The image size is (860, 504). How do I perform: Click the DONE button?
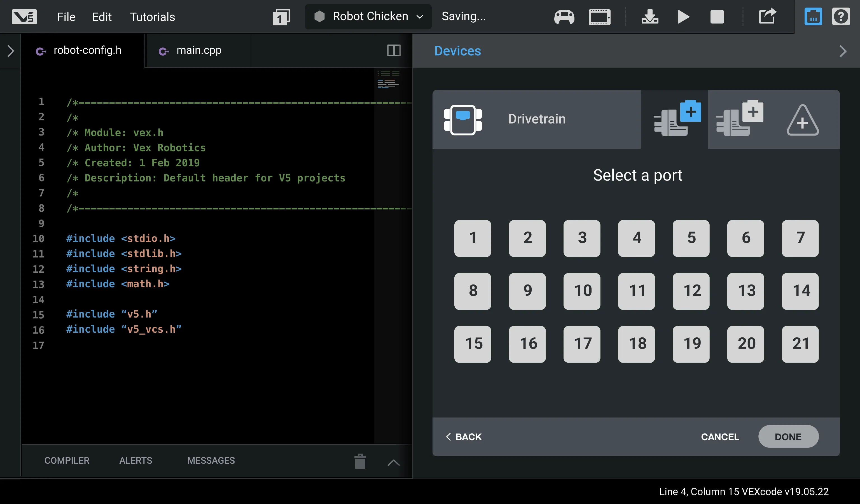788,437
